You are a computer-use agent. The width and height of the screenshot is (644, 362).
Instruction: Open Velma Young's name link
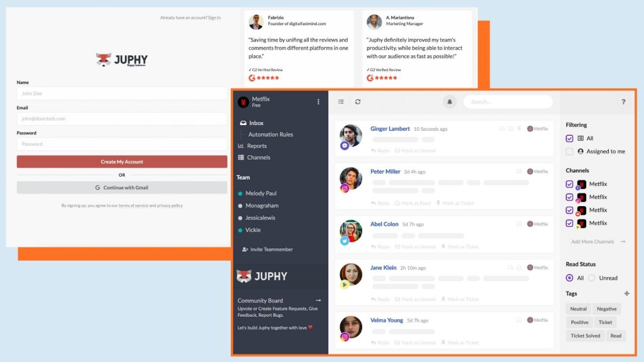387,320
